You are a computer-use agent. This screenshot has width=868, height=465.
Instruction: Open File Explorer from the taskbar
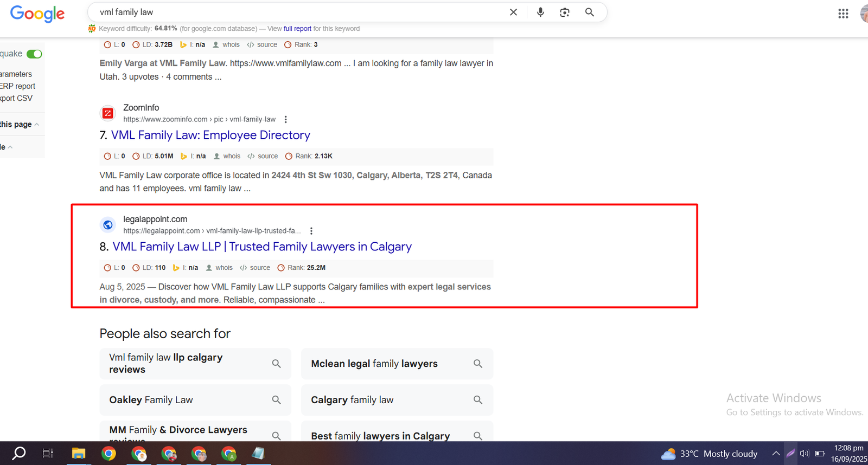tap(79, 454)
